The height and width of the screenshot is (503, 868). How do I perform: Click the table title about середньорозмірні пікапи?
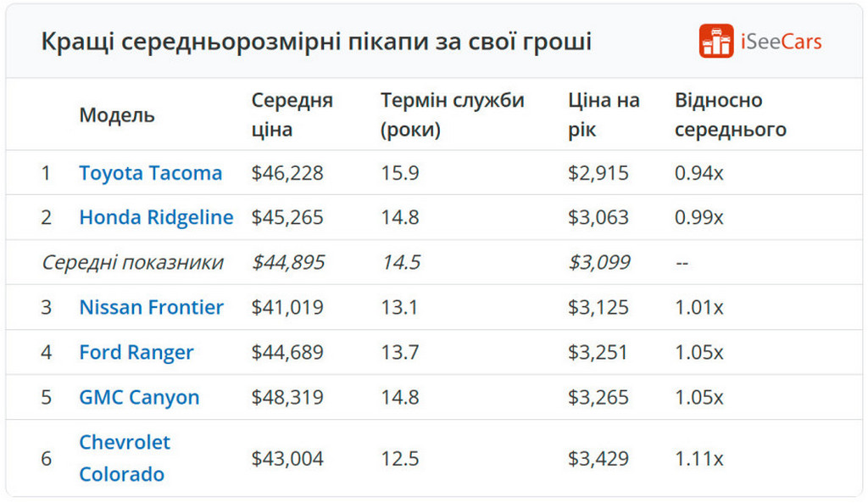coord(316,42)
